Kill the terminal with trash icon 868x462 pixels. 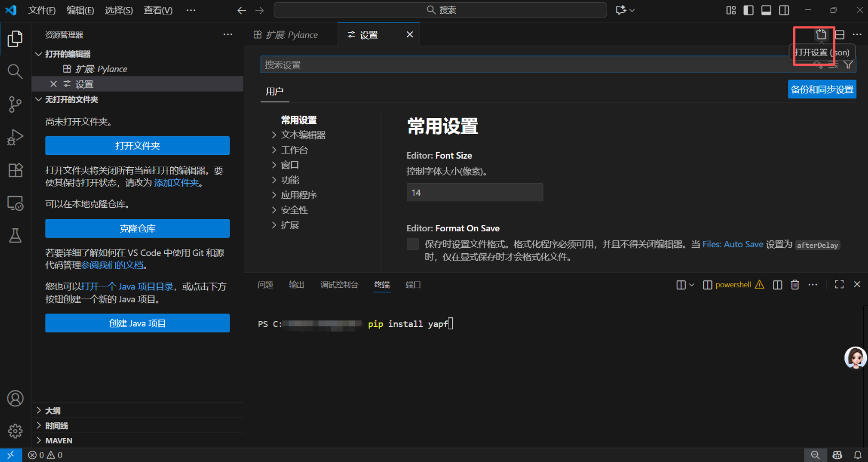tap(795, 285)
